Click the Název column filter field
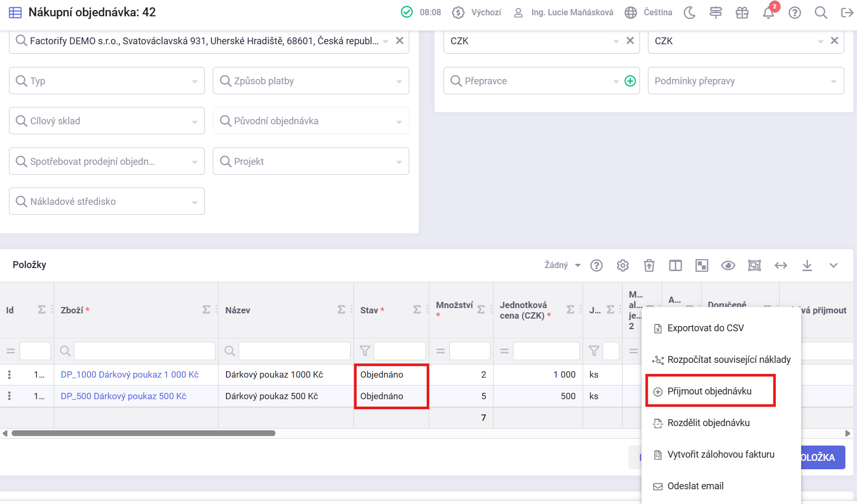The width and height of the screenshot is (857, 504). tap(294, 351)
